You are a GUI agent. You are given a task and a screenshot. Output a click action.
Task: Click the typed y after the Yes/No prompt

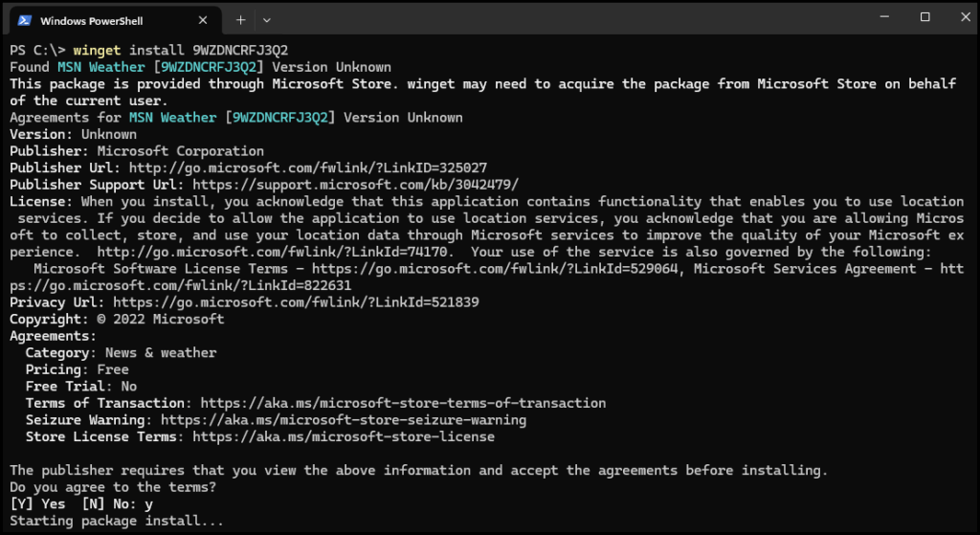pos(148,504)
